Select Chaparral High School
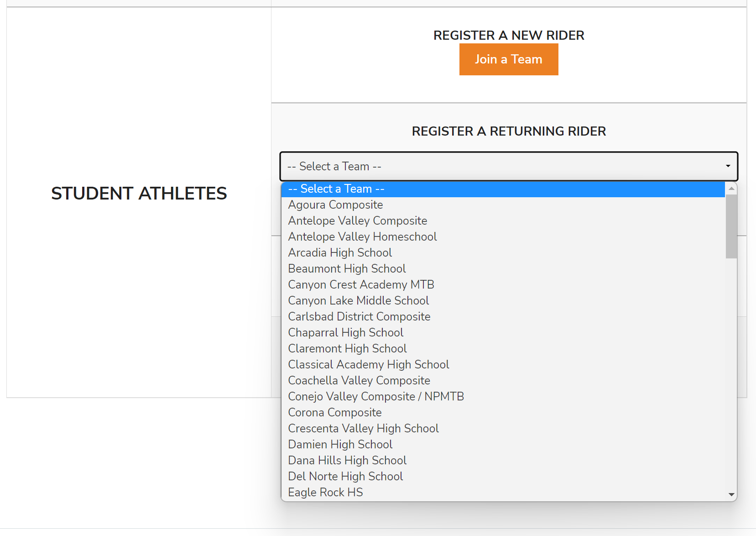This screenshot has height=536, width=756. [345, 333]
